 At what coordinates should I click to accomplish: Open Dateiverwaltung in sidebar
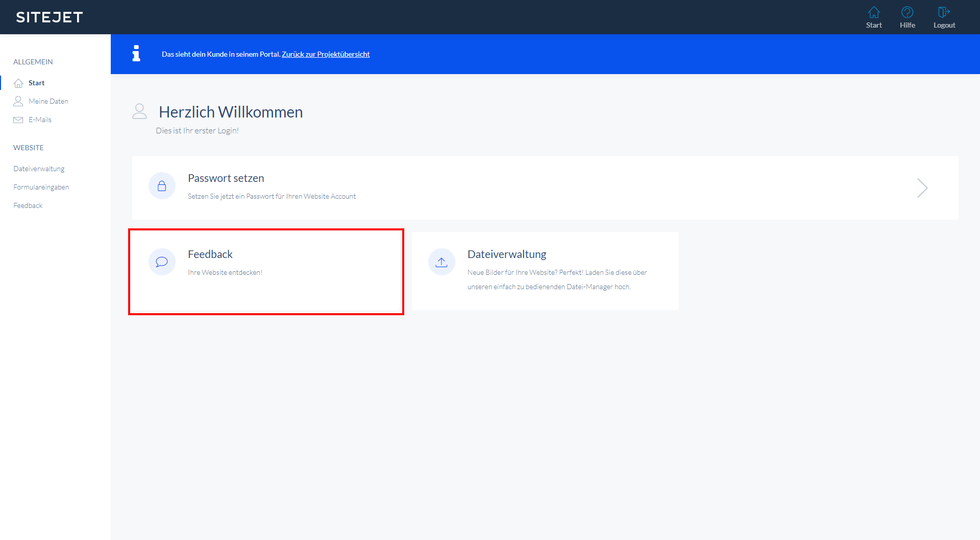39,169
